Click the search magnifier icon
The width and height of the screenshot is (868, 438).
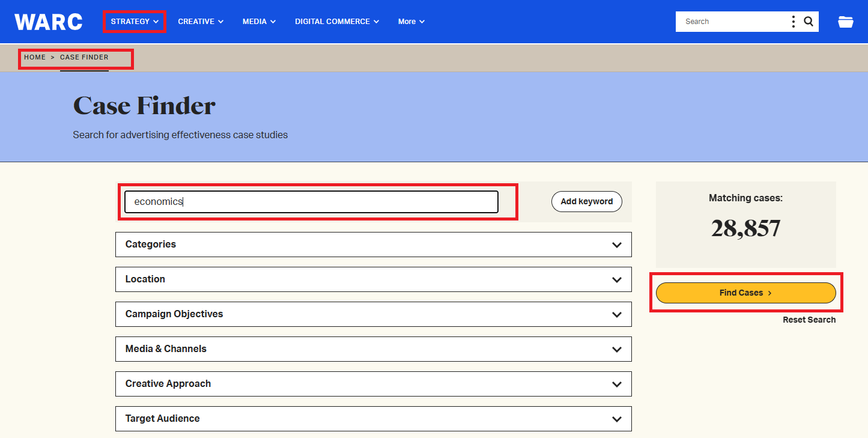pos(809,22)
